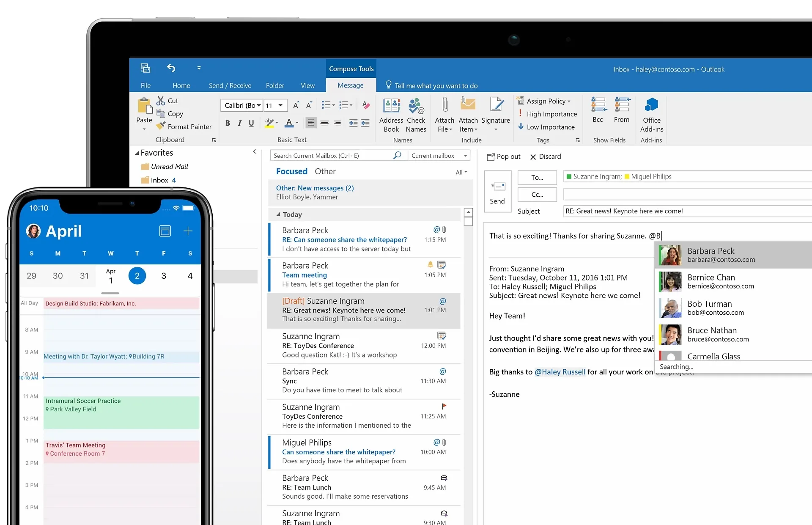Shrink font size with smaller A icon
This screenshot has height=525, width=812.
pos(309,105)
